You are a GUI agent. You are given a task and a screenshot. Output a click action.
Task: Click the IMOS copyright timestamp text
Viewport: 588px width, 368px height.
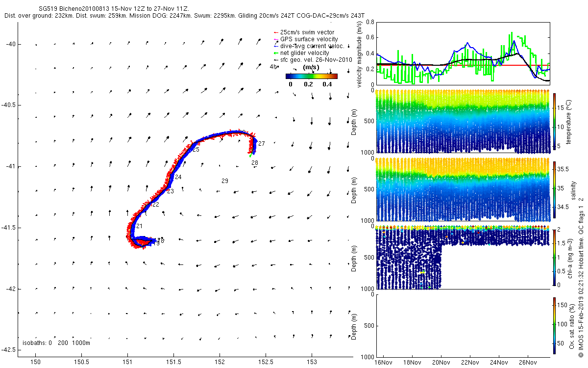pyautogui.click(x=581, y=277)
